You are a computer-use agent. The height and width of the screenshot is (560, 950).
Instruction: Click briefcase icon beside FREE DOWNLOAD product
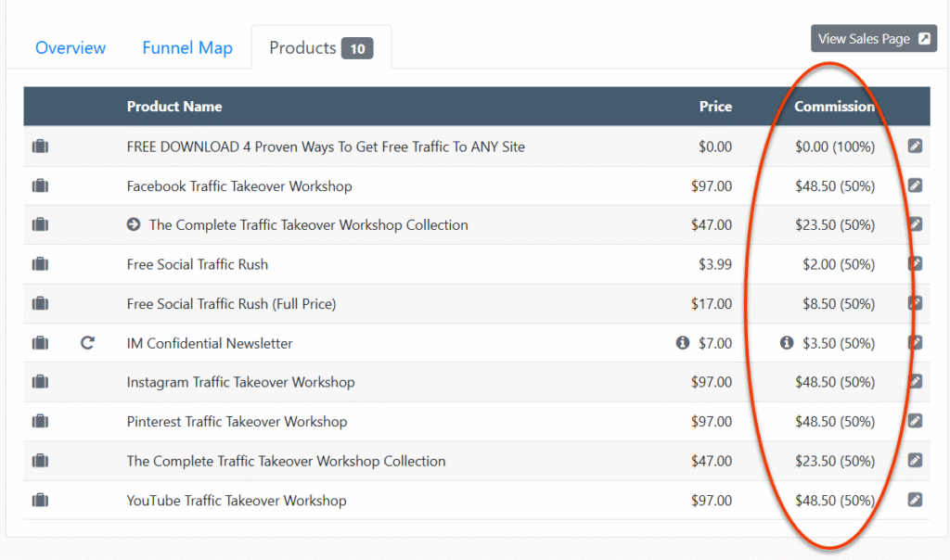point(40,146)
